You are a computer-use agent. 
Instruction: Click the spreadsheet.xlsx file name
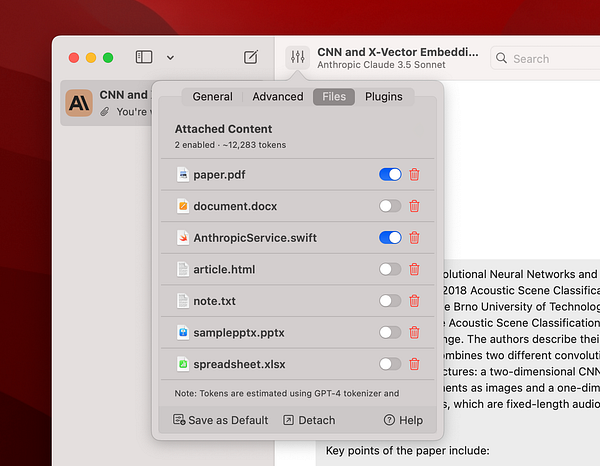pyautogui.click(x=239, y=364)
